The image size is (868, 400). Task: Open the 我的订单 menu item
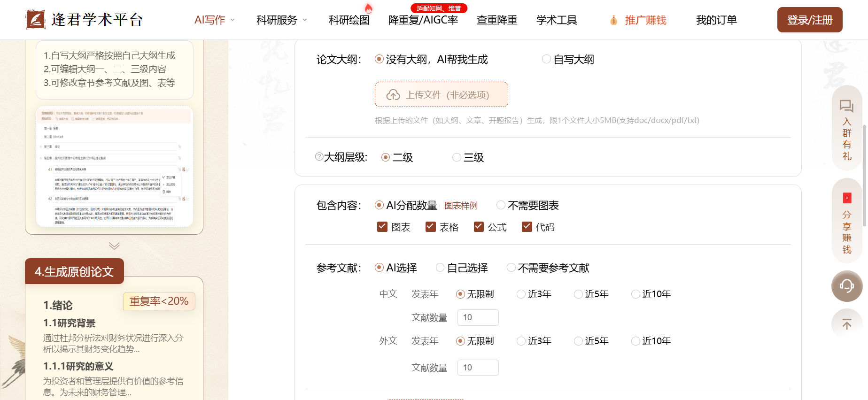pos(716,20)
